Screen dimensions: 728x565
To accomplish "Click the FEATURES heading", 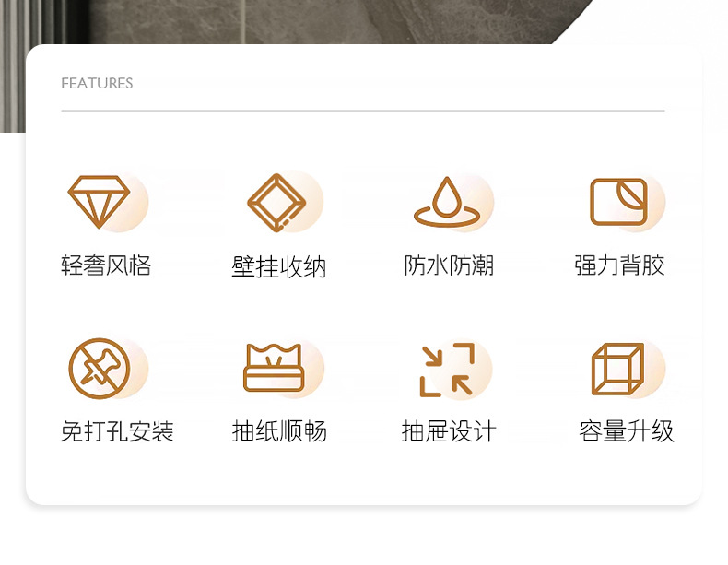I will tap(97, 83).
